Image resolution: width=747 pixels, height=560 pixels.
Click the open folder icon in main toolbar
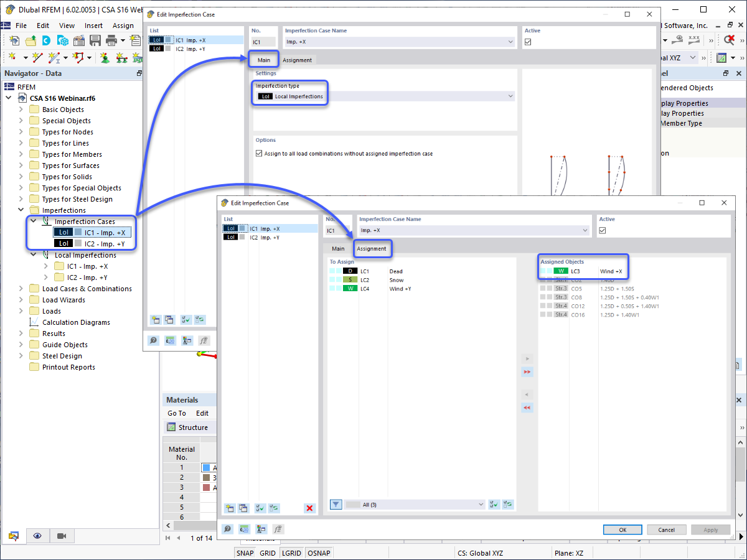pos(30,40)
